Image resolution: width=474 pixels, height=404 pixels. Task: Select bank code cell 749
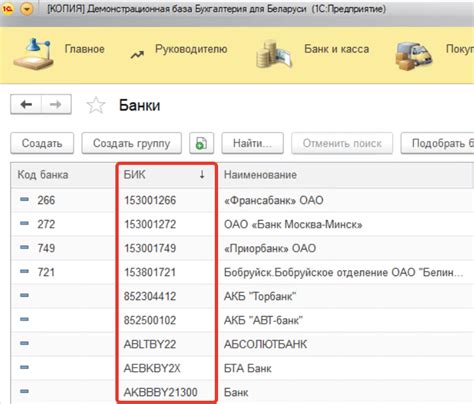46,248
